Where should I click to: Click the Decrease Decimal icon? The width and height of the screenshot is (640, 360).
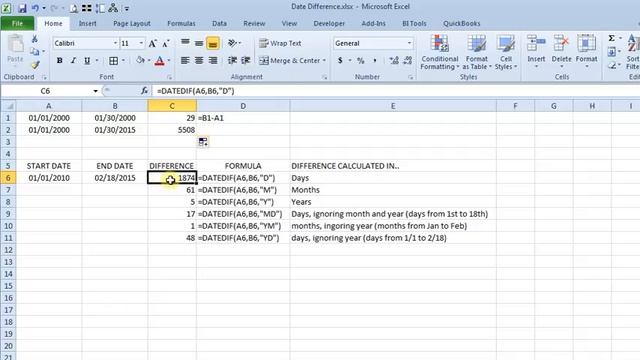pos(407,60)
